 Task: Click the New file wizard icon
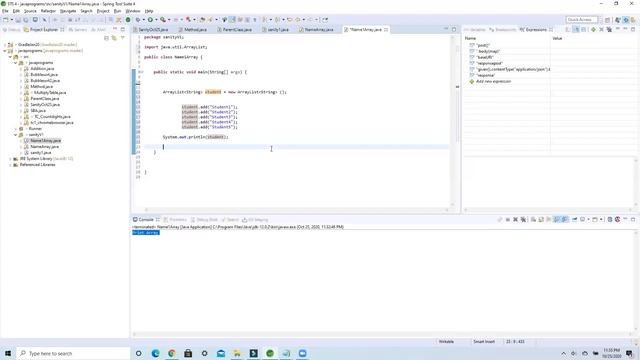(6, 20)
